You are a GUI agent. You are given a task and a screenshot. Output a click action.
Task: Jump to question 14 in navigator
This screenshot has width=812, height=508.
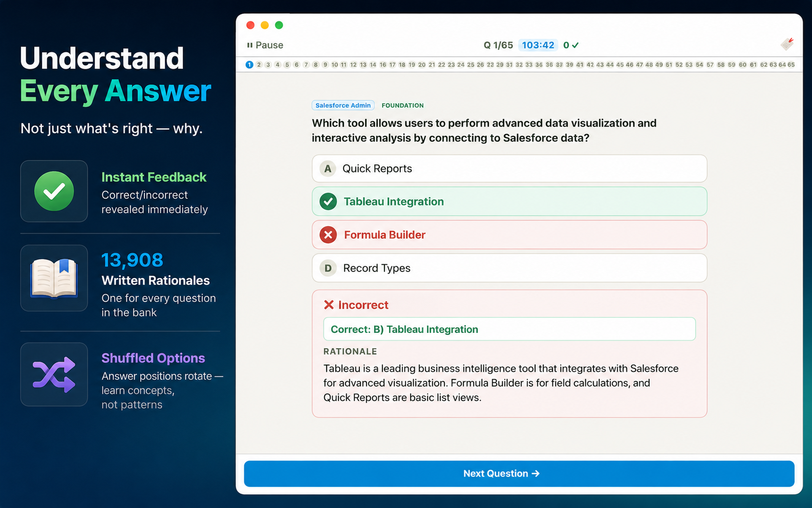pyautogui.click(x=373, y=64)
